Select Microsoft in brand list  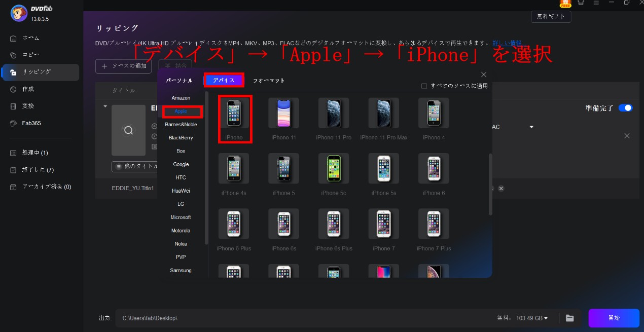[x=181, y=217]
